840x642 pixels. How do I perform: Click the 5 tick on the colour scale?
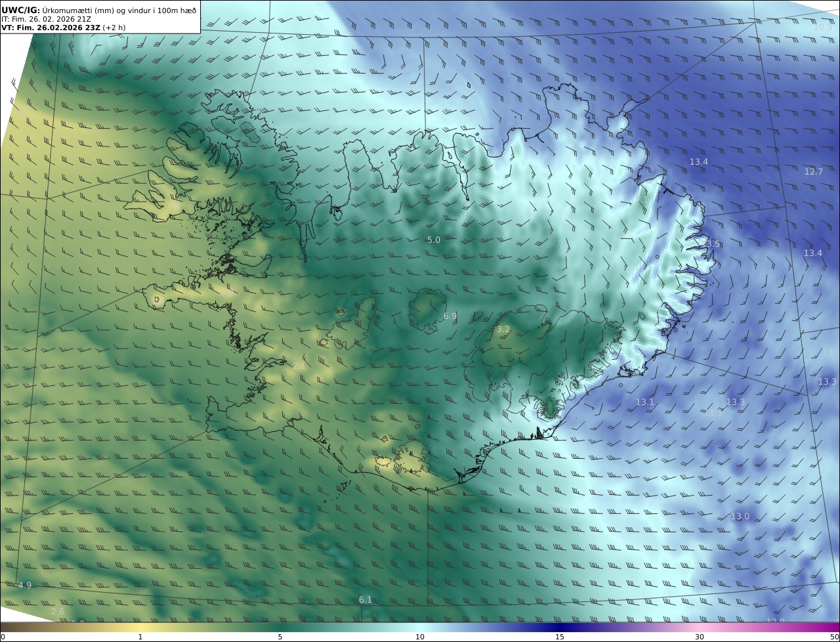pyautogui.click(x=280, y=637)
